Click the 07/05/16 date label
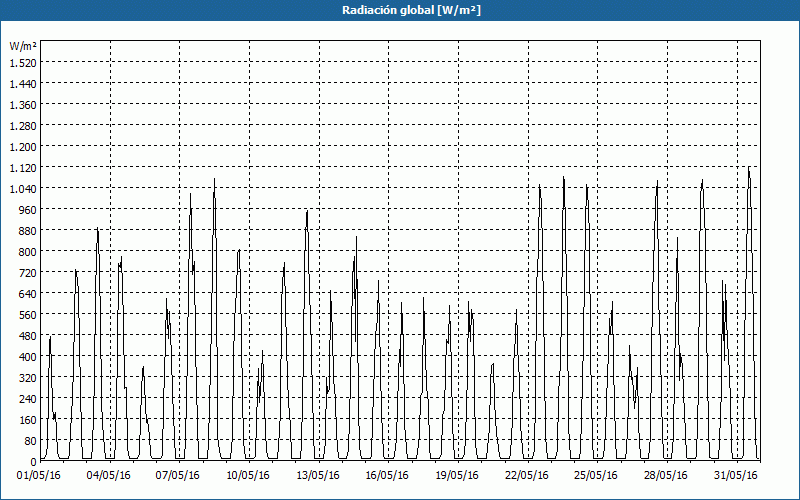This screenshot has width=800, height=500. pos(178,475)
